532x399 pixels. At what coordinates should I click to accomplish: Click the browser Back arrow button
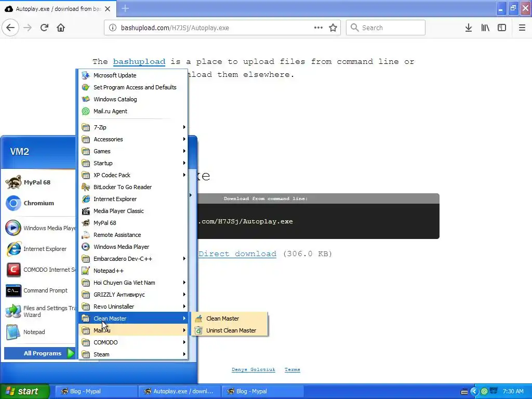point(10,28)
